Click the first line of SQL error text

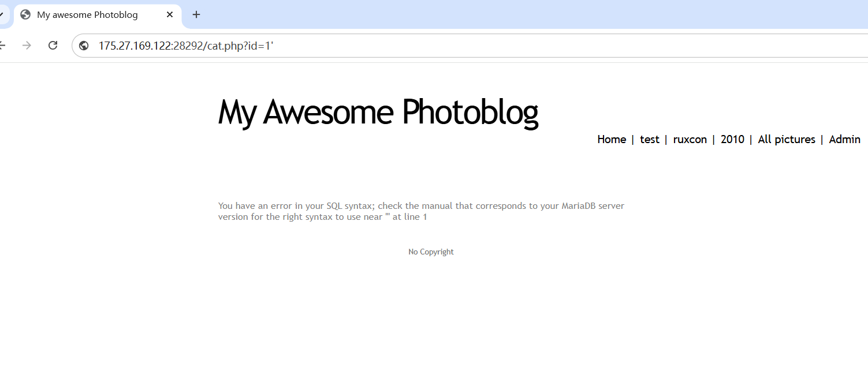(x=421, y=205)
